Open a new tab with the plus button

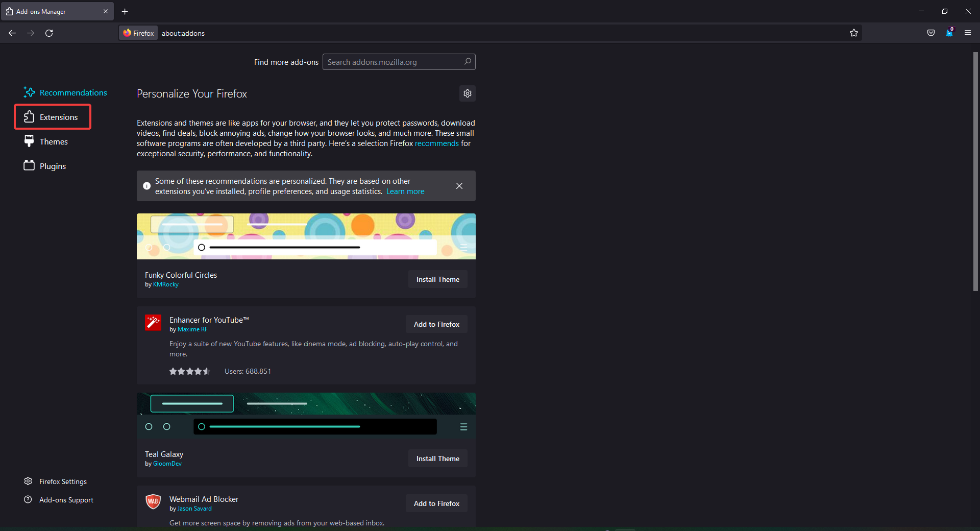125,11
